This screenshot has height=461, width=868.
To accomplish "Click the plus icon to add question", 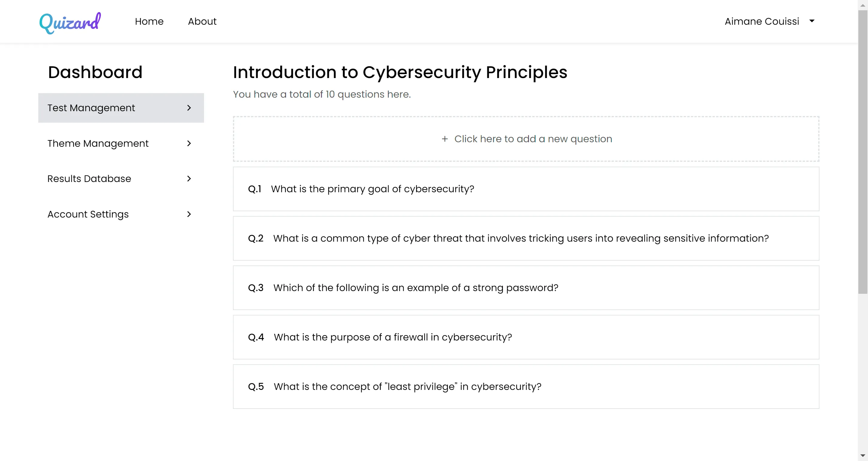I will [x=445, y=139].
